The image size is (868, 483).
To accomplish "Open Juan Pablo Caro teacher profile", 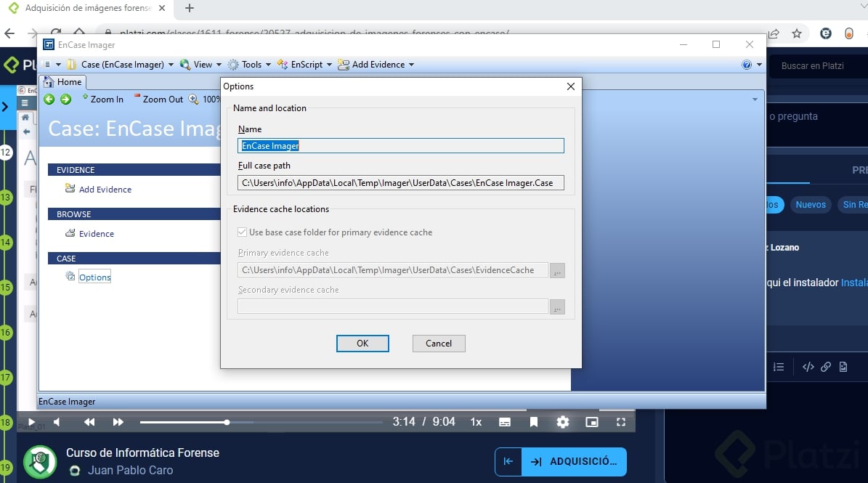I will (130, 470).
